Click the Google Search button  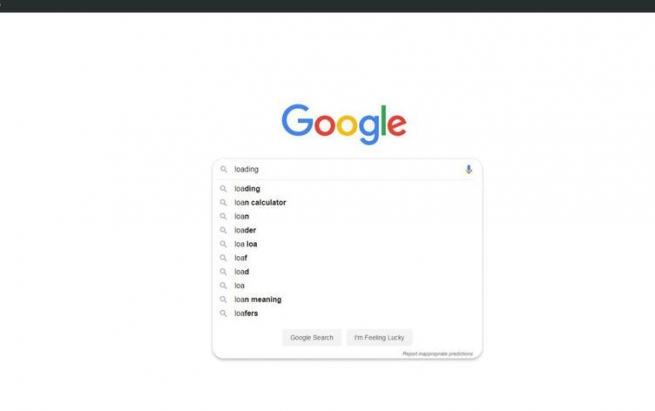tap(312, 337)
